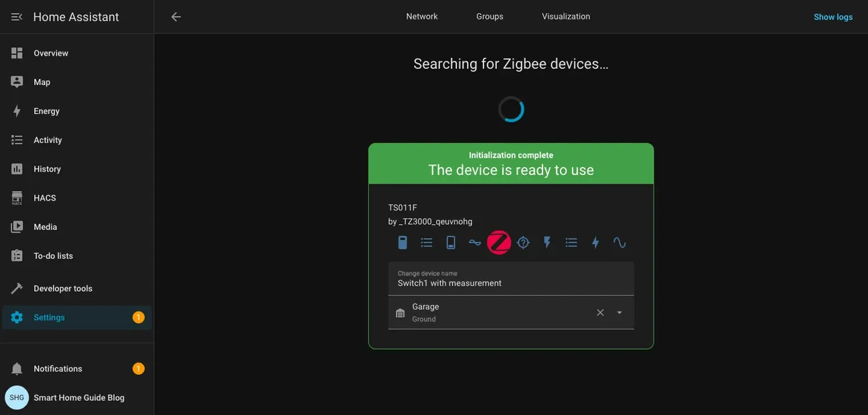Open the first entity list icon
The width and height of the screenshot is (868, 415).
pos(426,241)
